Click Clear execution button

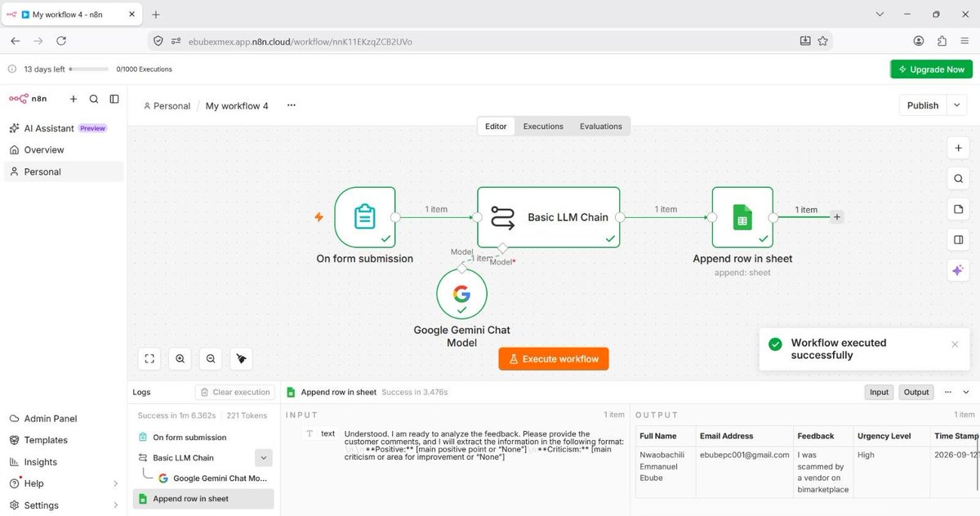(x=235, y=393)
